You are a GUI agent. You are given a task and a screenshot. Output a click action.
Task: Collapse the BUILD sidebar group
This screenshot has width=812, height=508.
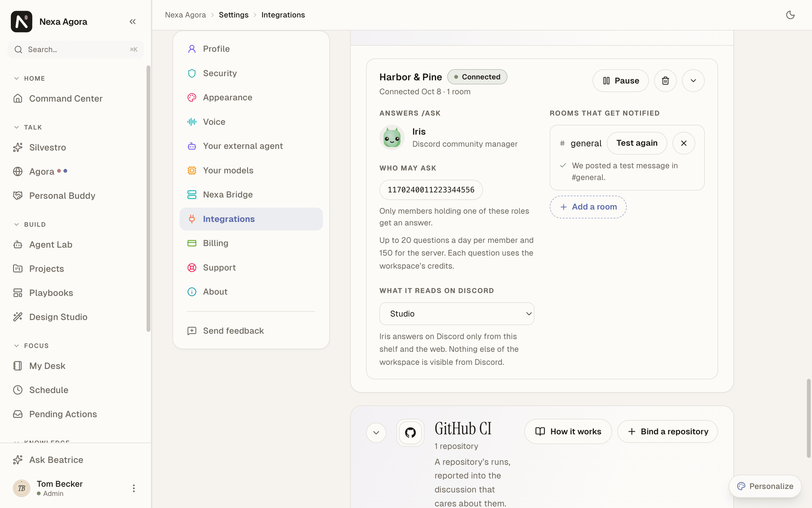(x=30, y=224)
